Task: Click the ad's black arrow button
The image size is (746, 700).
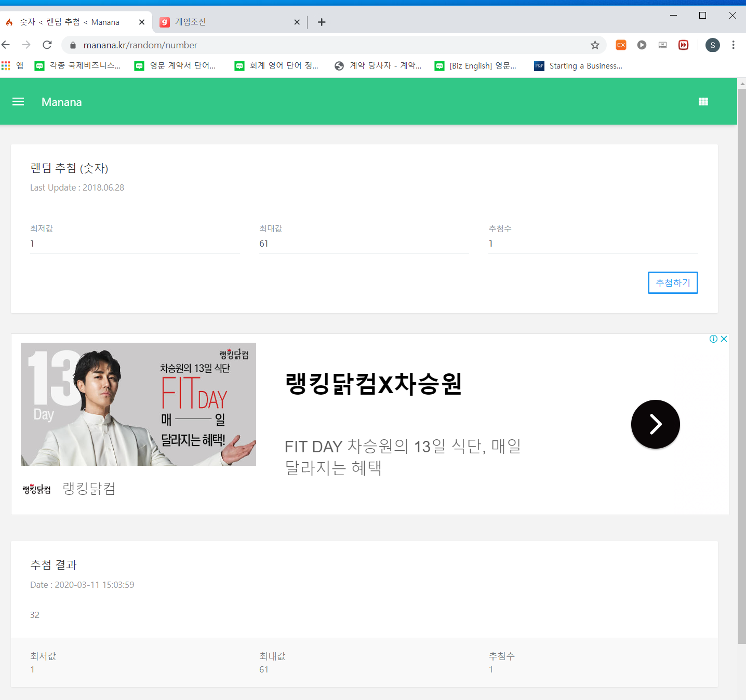Action: 655,424
